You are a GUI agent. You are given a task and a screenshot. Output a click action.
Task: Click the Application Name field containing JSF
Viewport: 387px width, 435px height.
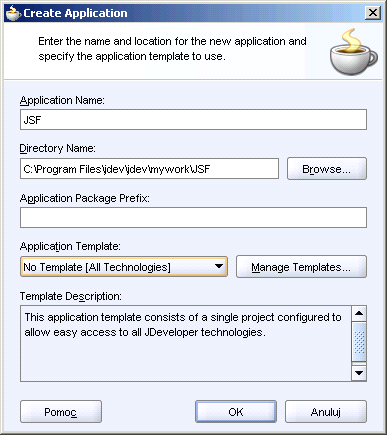(x=193, y=120)
